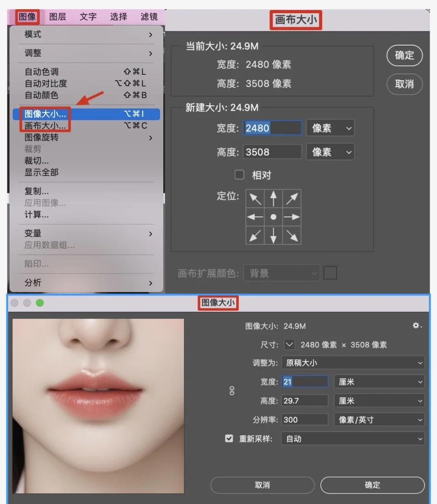Click the bottom-left diagonal anchor arrow
The width and height of the screenshot is (437, 504).
[x=255, y=236]
